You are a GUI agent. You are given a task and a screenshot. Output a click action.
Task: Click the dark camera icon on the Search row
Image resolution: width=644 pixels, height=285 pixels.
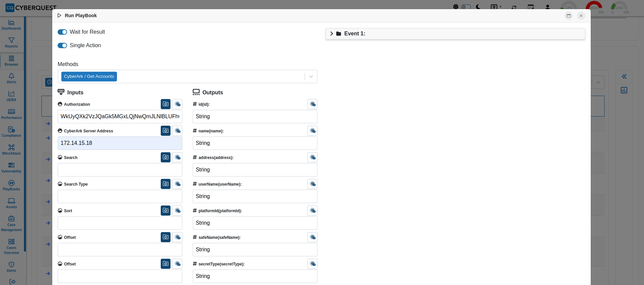pos(165,157)
